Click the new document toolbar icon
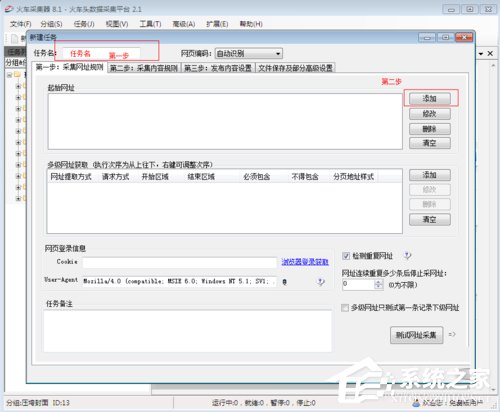500x412 pixels. click(15, 38)
